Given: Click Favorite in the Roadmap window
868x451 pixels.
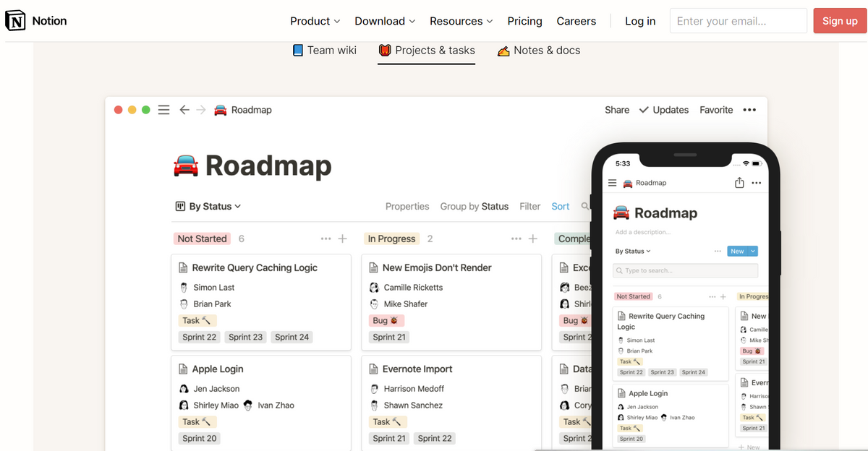Looking at the screenshot, I should 716,110.
